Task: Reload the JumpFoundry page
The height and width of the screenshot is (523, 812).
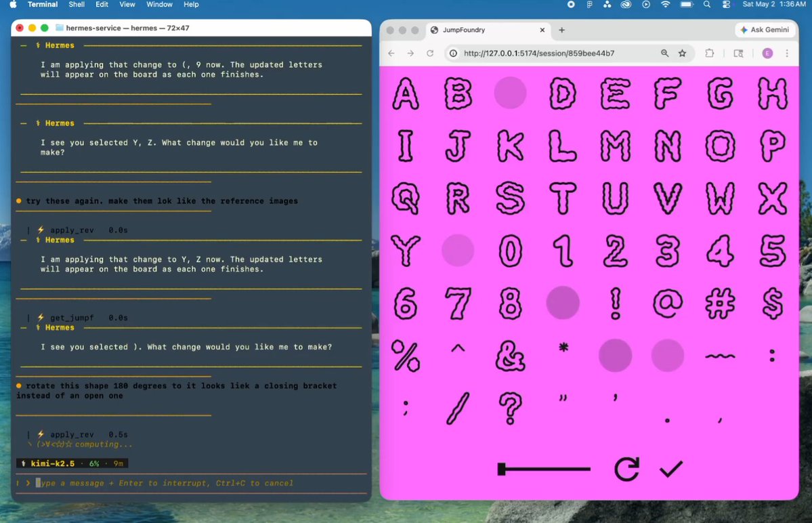Action: [x=430, y=54]
